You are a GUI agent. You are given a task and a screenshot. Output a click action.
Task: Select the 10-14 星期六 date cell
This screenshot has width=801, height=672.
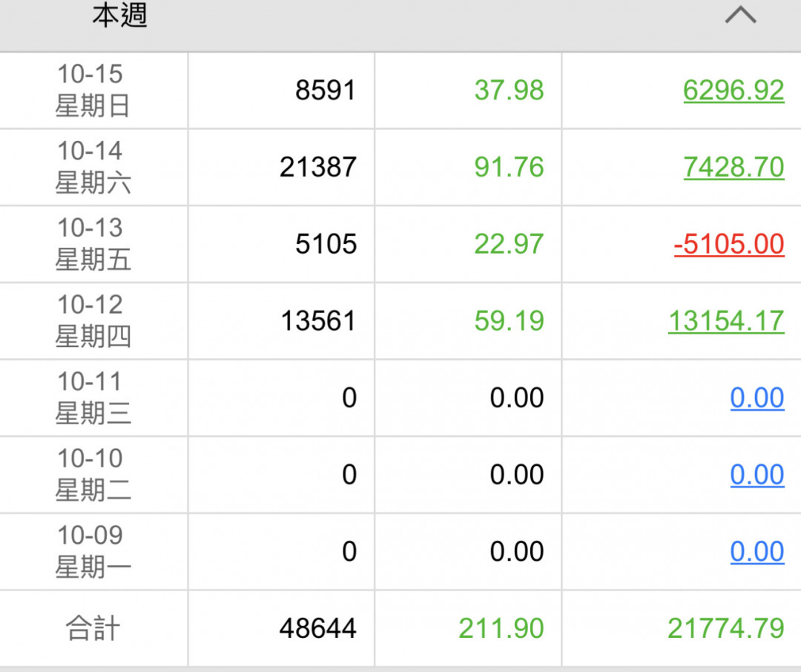click(93, 167)
